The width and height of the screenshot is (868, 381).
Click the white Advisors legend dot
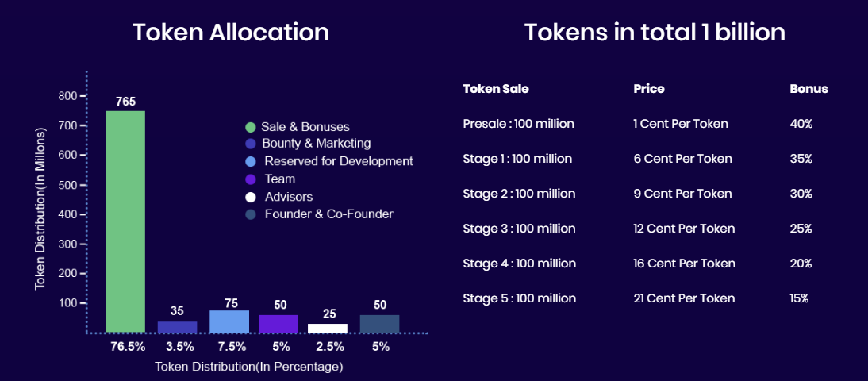coord(251,197)
